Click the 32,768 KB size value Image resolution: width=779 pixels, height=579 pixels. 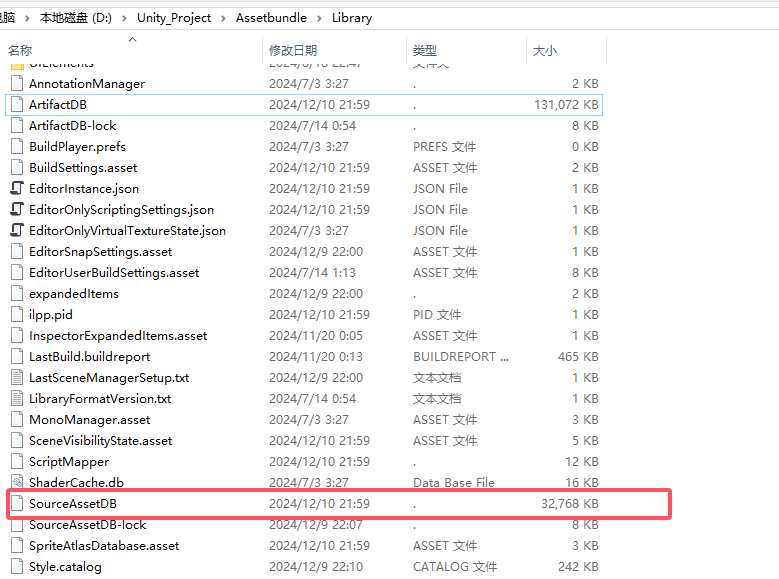(x=569, y=503)
